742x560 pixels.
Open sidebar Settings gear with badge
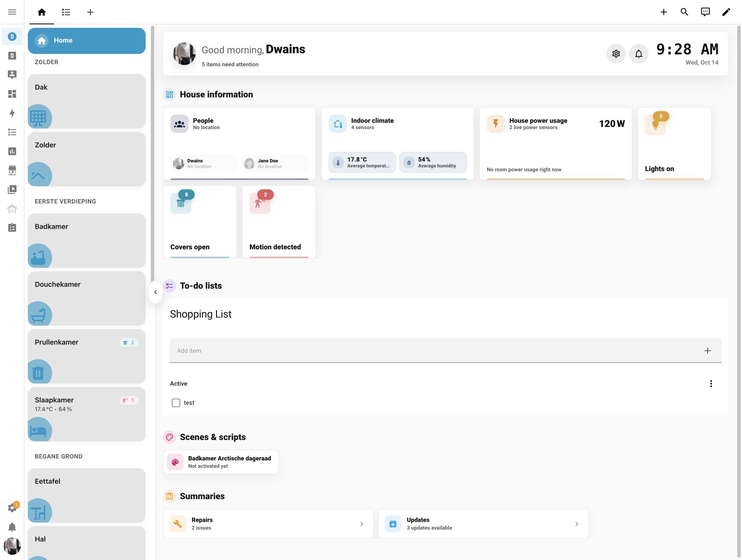point(12,507)
